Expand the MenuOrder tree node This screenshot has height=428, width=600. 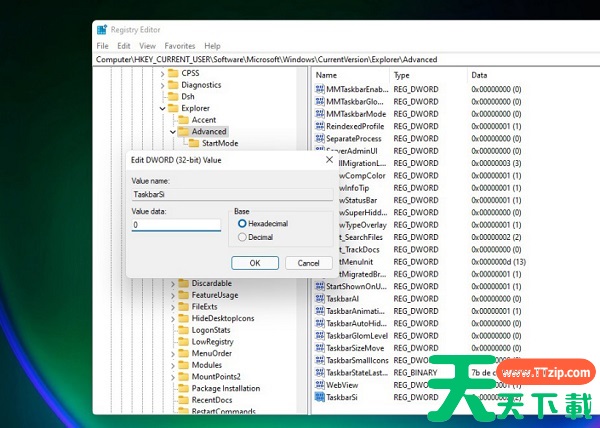(x=173, y=354)
